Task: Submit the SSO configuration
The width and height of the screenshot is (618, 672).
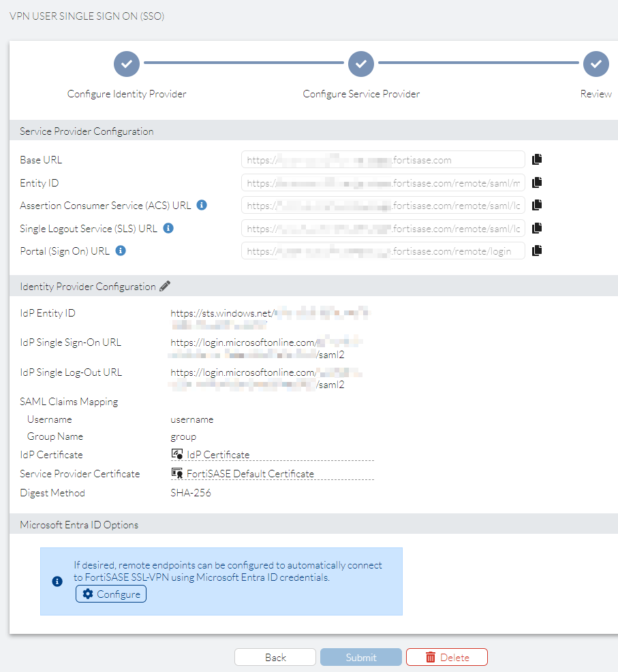Action: [x=360, y=656]
